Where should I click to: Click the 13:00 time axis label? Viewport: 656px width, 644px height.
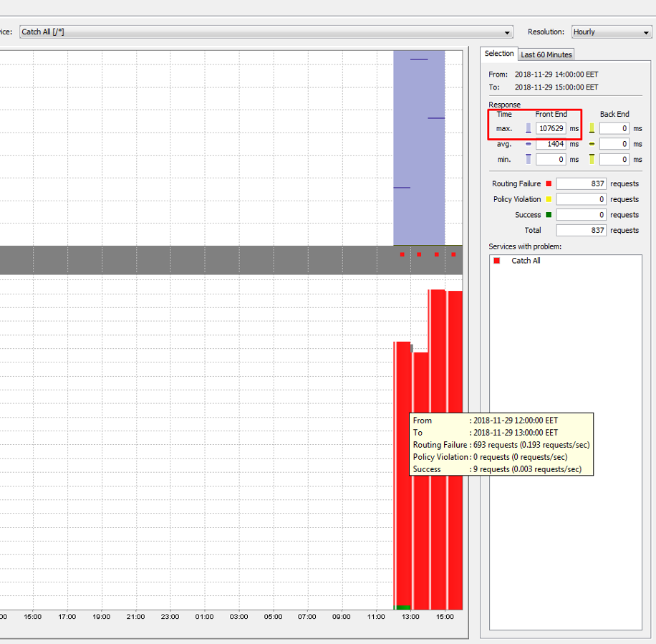pos(410,617)
